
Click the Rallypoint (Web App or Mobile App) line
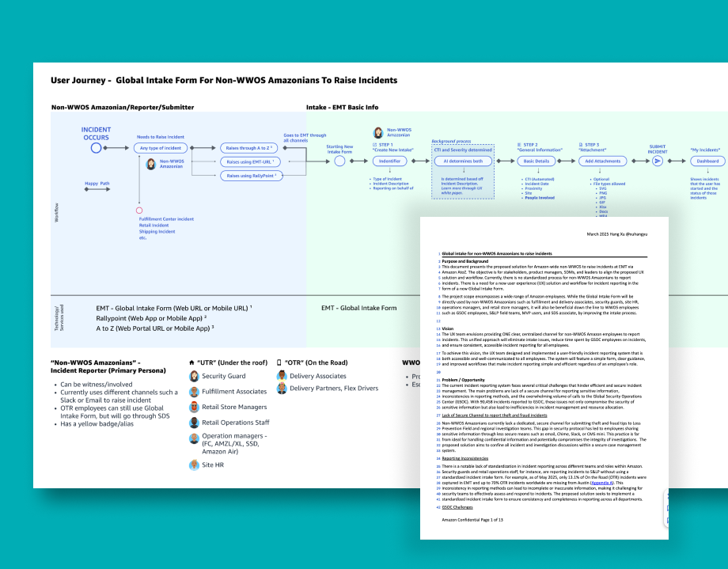coord(151,318)
